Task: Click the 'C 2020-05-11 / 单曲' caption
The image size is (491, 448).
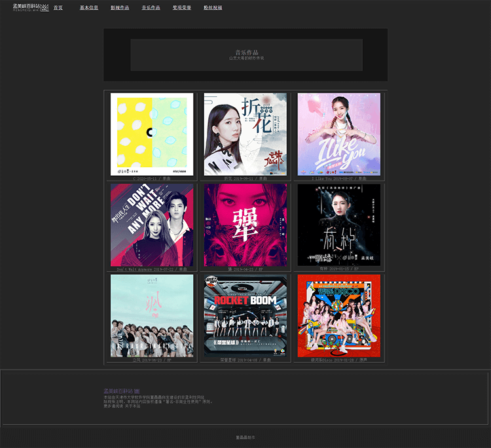Action: point(152,179)
